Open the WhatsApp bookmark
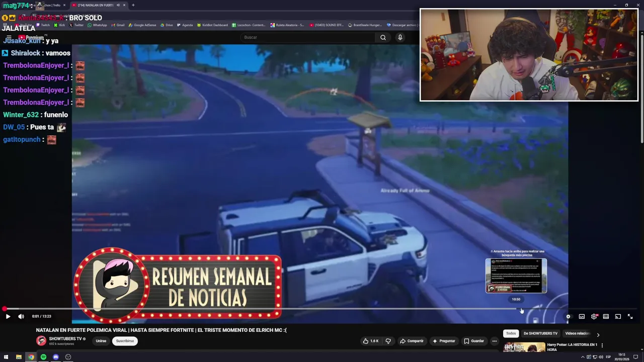 click(x=97, y=25)
